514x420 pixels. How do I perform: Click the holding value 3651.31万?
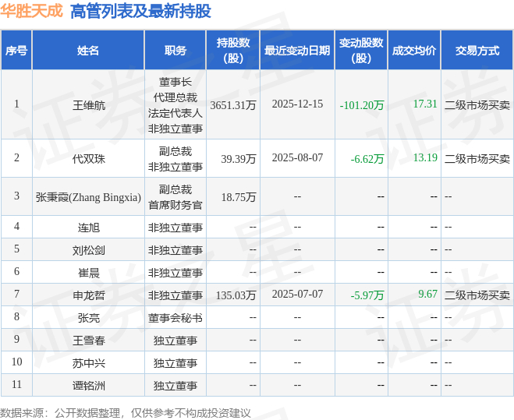232,105
